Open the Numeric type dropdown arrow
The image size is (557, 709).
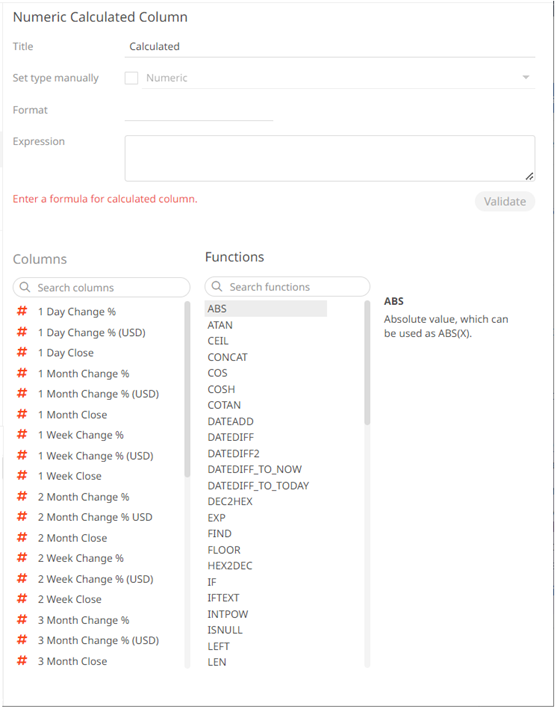tap(526, 77)
